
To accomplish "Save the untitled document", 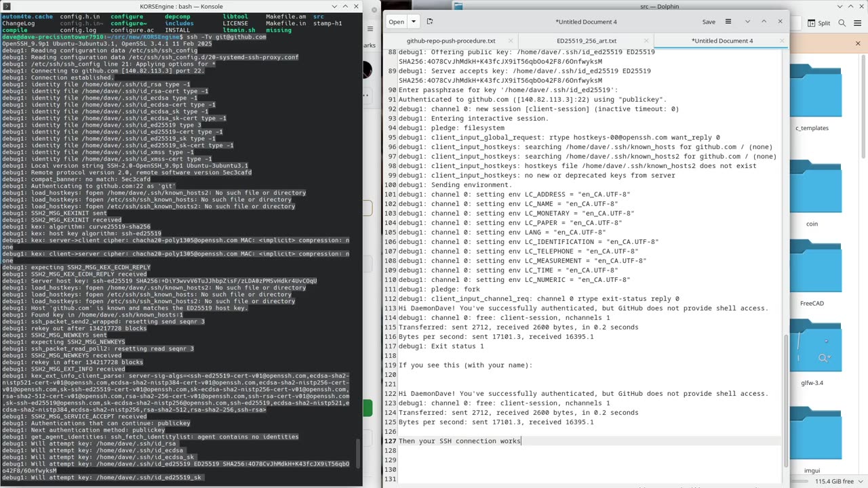I will pyautogui.click(x=709, y=22).
